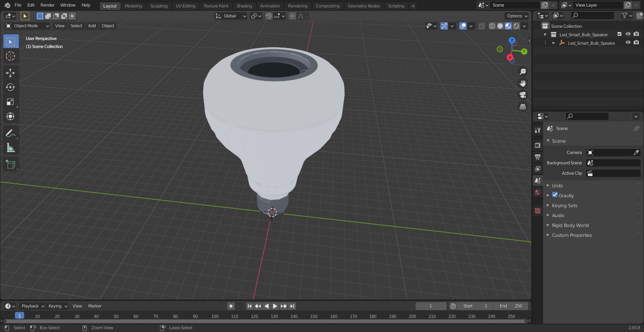Activate the Cursor tool

(10, 56)
